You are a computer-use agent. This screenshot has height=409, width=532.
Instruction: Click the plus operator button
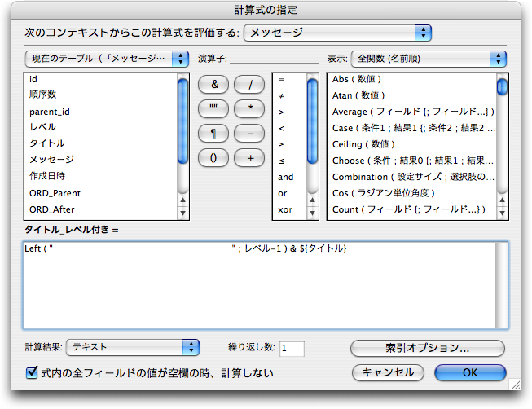(x=249, y=158)
